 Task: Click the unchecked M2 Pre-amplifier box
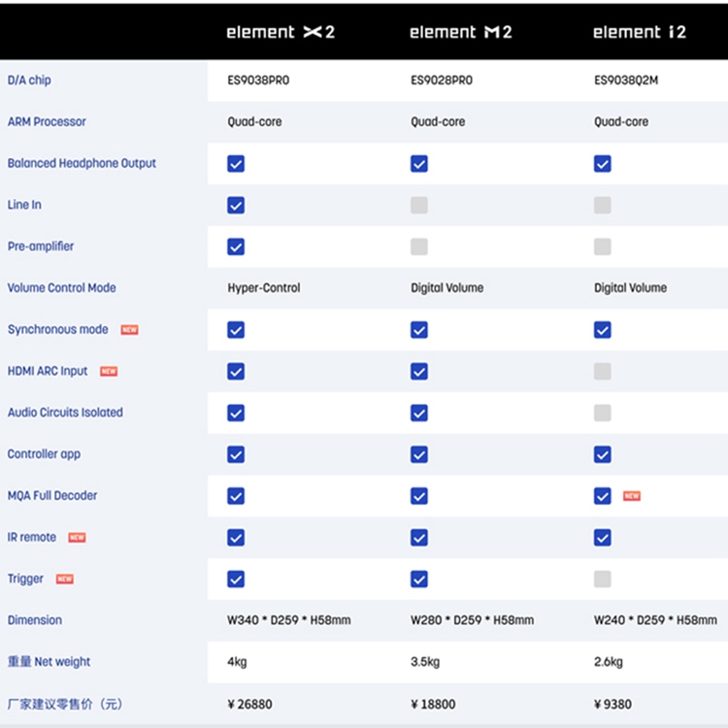tap(419, 247)
